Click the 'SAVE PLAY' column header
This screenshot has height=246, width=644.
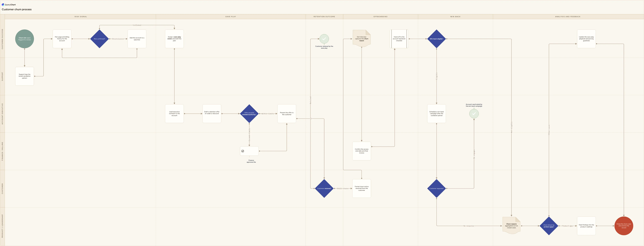(230, 17)
